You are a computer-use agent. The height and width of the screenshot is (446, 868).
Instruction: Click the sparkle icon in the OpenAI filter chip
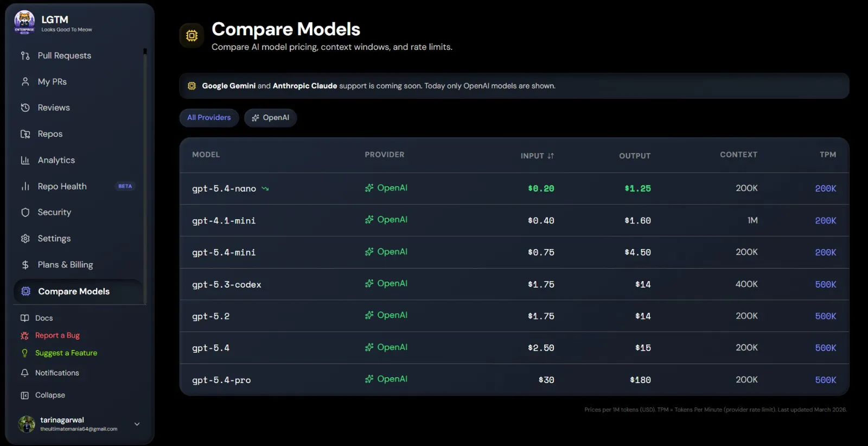[256, 118]
